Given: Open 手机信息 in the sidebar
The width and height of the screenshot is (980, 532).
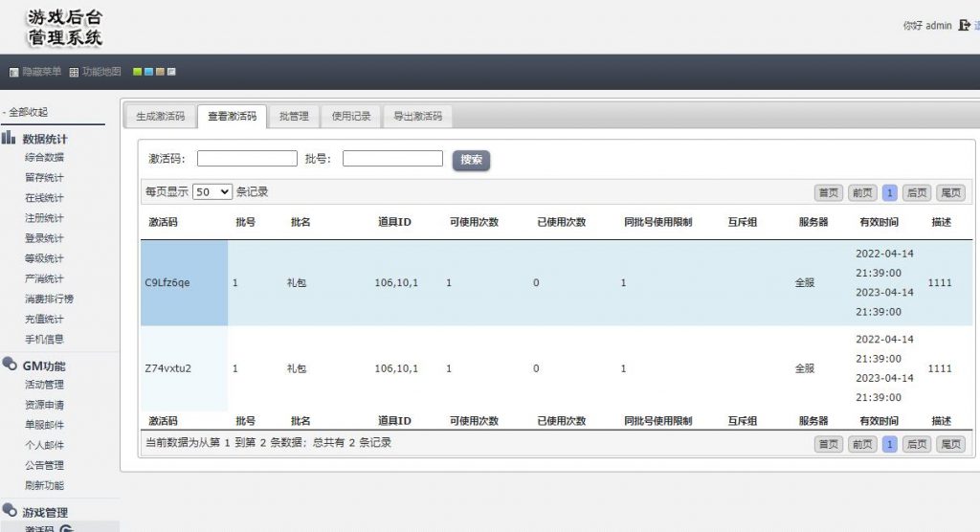Looking at the screenshot, I should click(x=44, y=340).
